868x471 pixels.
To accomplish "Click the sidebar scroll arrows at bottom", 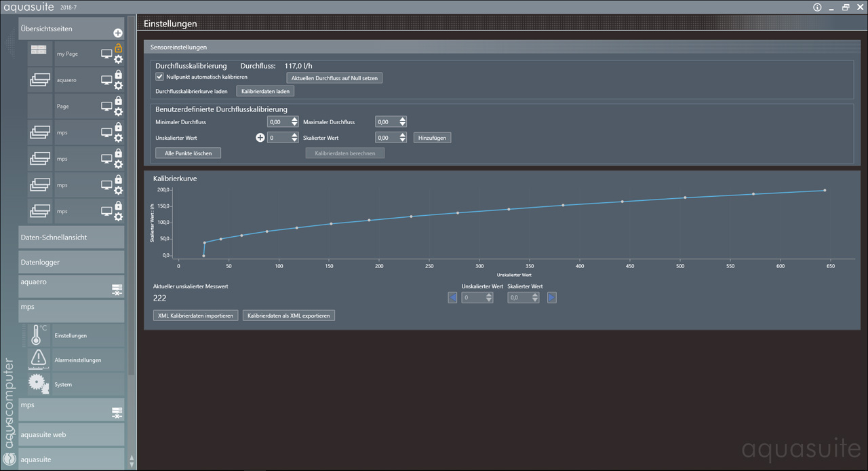I will [x=132, y=461].
